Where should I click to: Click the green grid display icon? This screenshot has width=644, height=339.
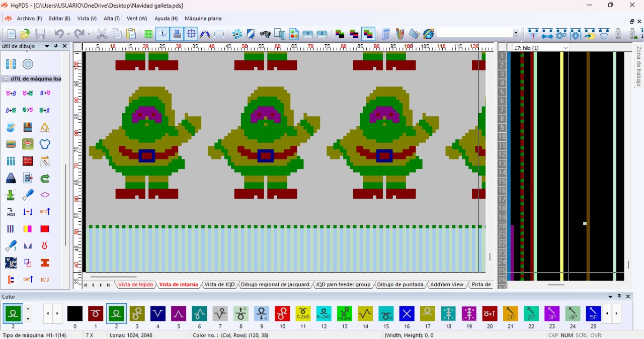pyautogui.click(x=148, y=34)
